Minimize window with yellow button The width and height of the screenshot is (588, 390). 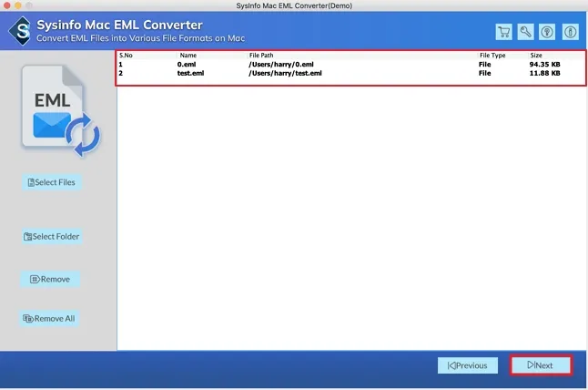(x=18, y=5)
